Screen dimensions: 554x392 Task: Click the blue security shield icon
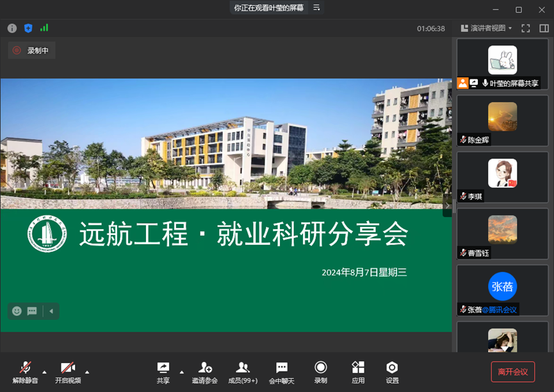pyautogui.click(x=28, y=28)
